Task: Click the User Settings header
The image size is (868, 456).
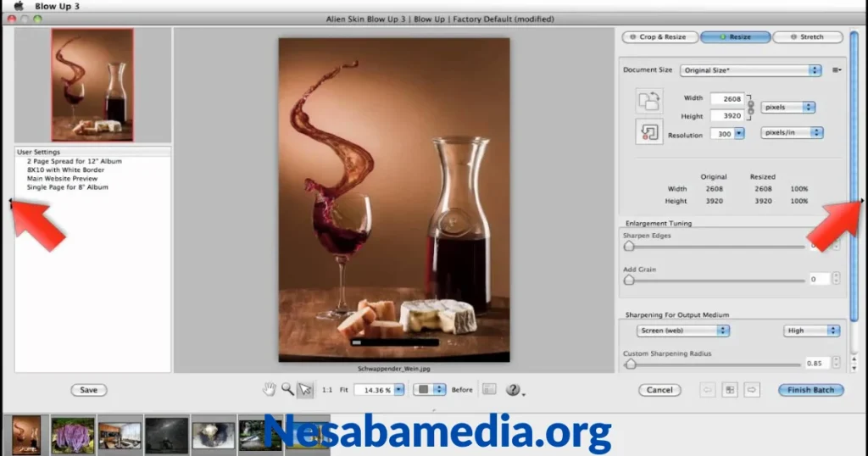Action: [x=92, y=152]
